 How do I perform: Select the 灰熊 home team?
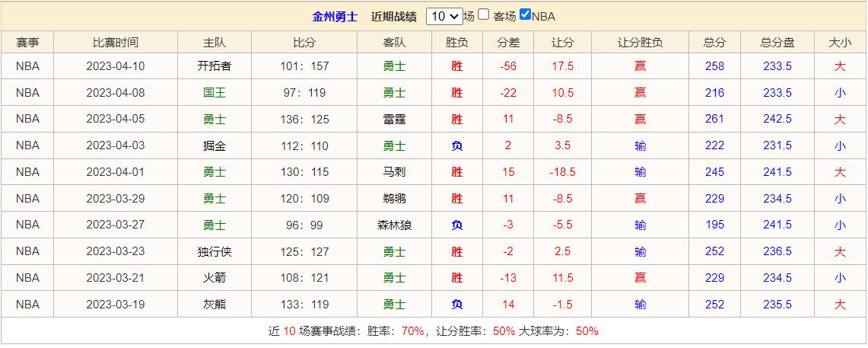(215, 305)
